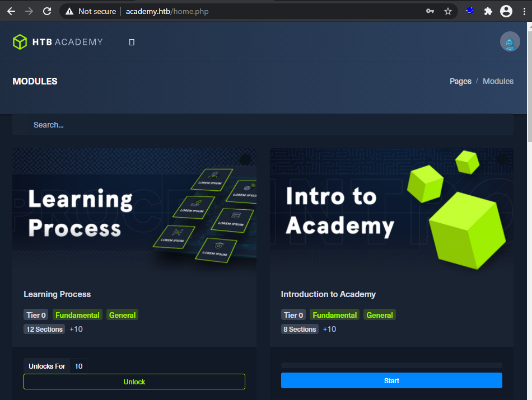
Task: Click Tier 0 tag on Learning Process
Action: coord(36,315)
